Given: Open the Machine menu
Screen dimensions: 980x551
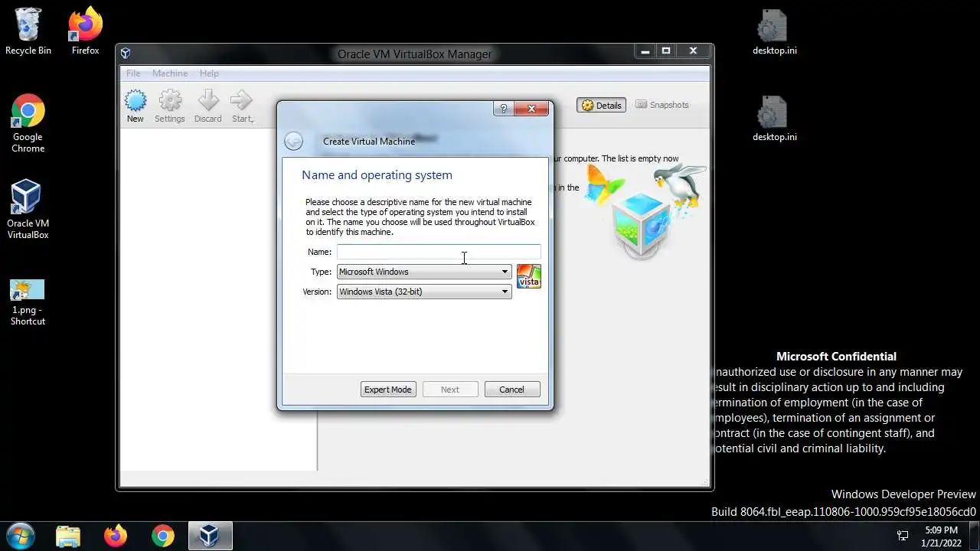Looking at the screenshot, I should 170,73.
